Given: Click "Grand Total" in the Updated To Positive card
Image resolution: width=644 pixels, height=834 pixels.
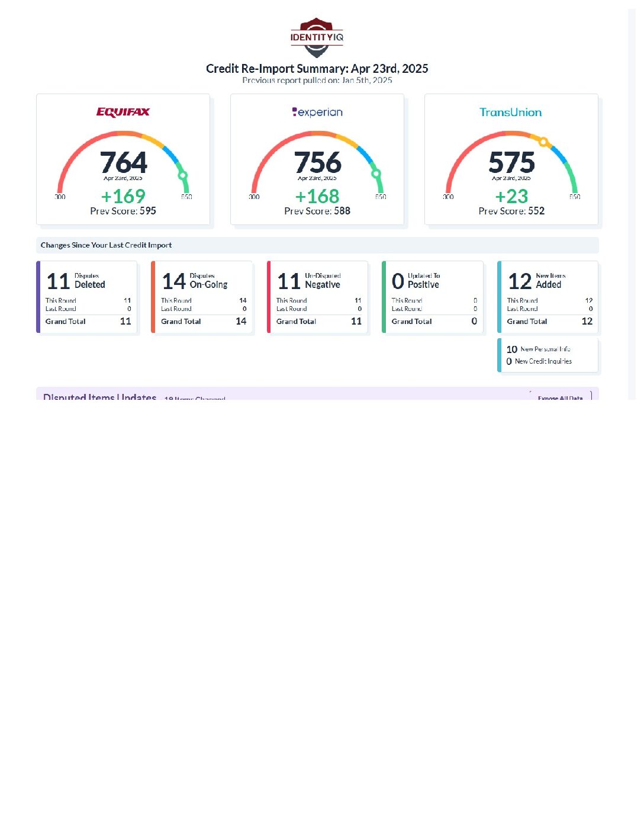Looking at the screenshot, I should click(412, 321).
